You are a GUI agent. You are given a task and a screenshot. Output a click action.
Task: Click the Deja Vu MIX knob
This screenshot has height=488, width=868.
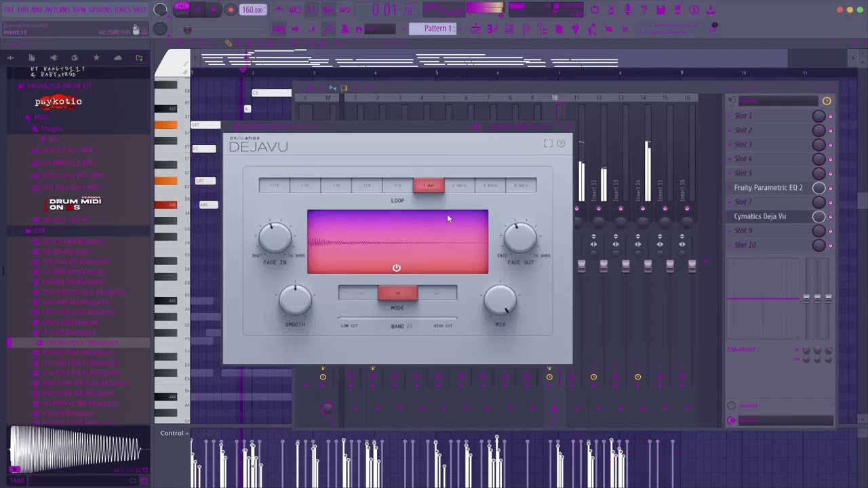(500, 300)
